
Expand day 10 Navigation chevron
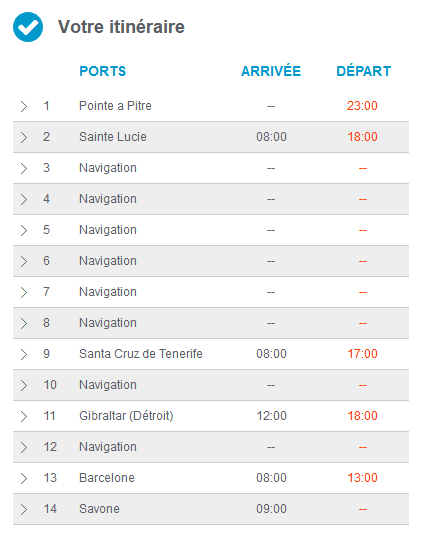tap(23, 385)
